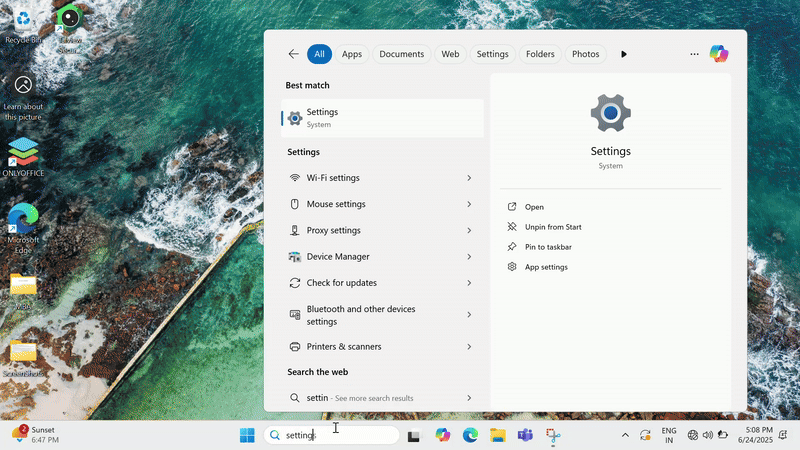The width and height of the screenshot is (800, 450).
Task: Switch to the Photos filter tab
Action: 585,54
